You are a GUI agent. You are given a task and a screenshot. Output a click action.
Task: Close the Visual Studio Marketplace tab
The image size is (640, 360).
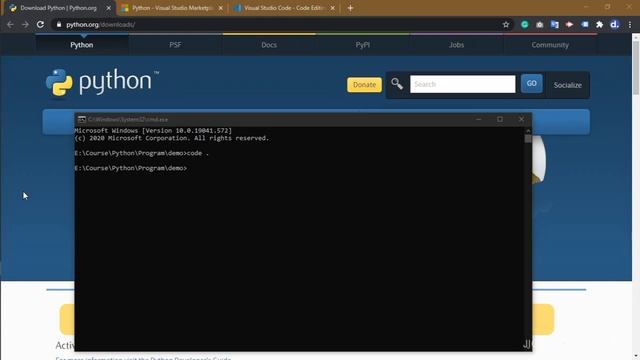[221, 8]
